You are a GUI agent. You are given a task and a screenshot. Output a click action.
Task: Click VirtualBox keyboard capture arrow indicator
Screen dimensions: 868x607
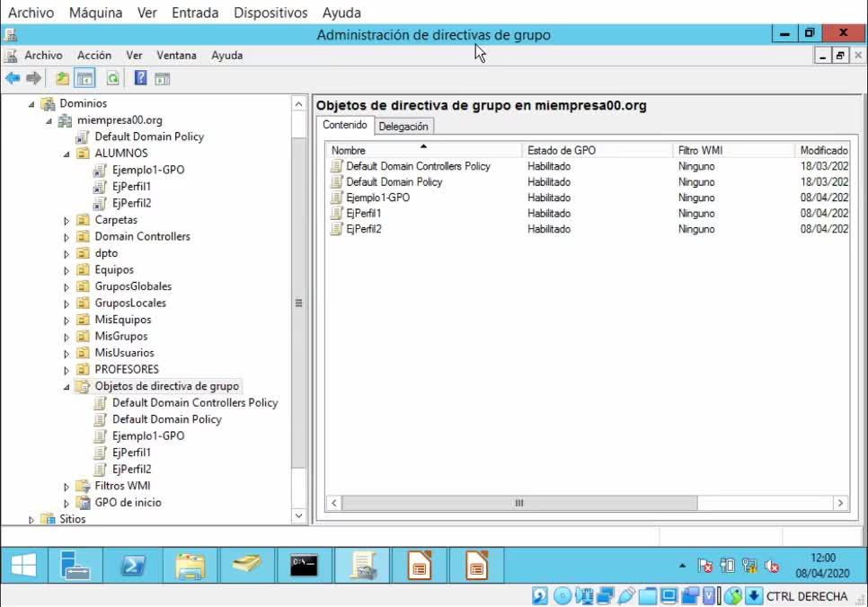[x=753, y=596]
